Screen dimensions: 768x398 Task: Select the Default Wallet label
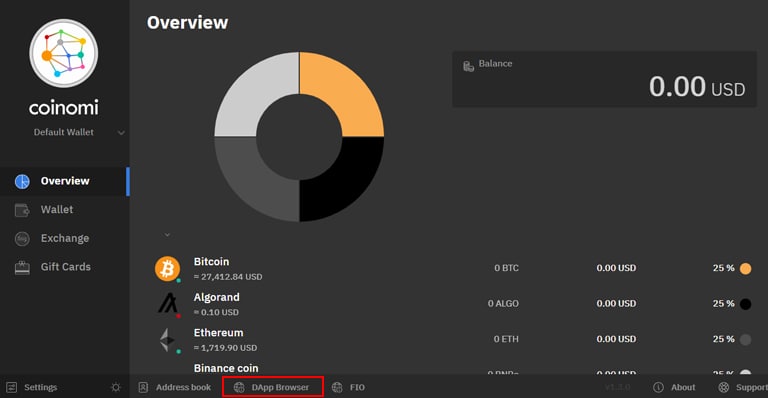pyautogui.click(x=64, y=132)
